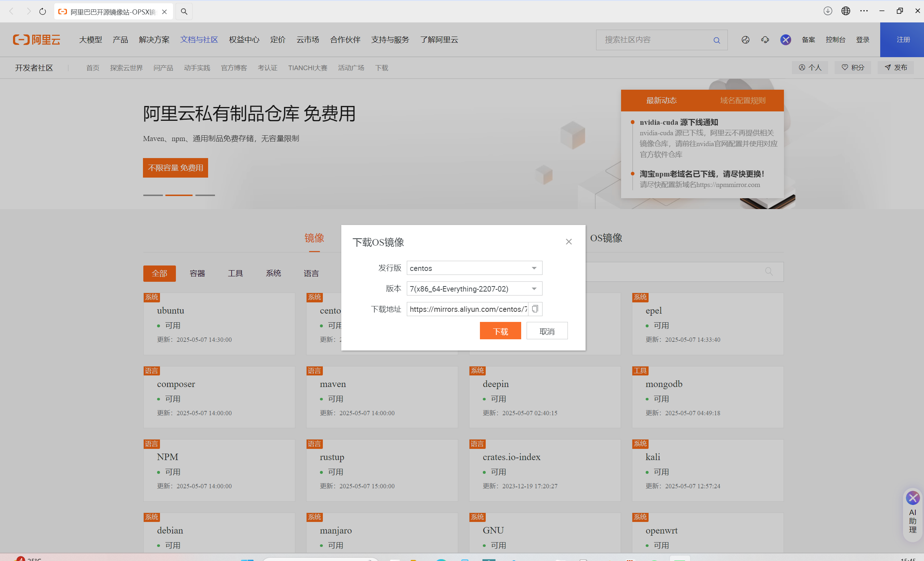The image size is (924, 561).
Task: Click the search magnifier in community search box
Action: coord(716,40)
